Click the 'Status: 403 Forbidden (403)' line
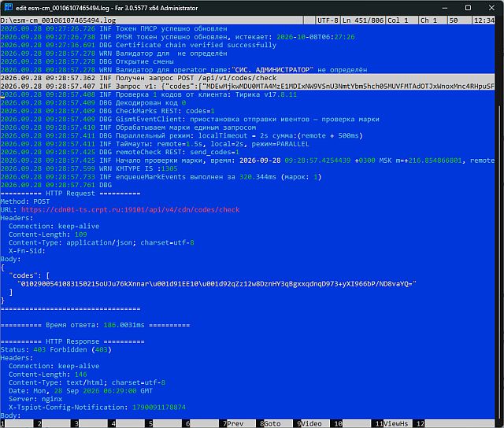Image resolution: width=504 pixels, height=428 pixels. [x=56, y=349]
